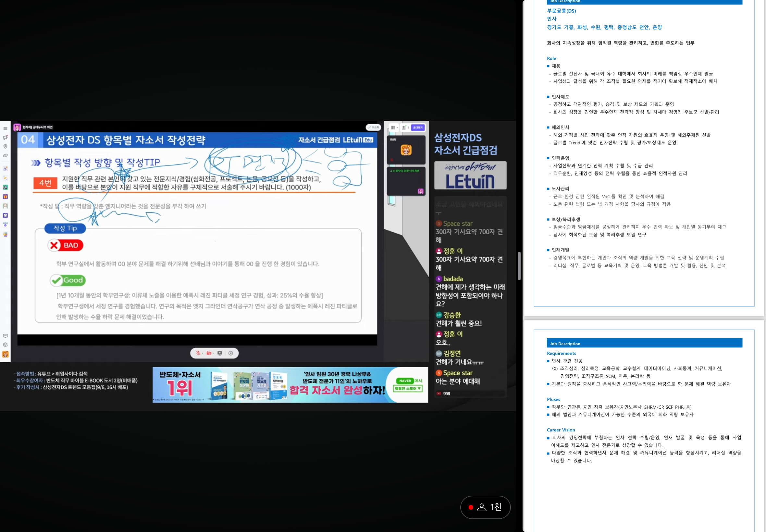Expand the camera options arrow
Screen dimensions: 766x532
pos(213,353)
